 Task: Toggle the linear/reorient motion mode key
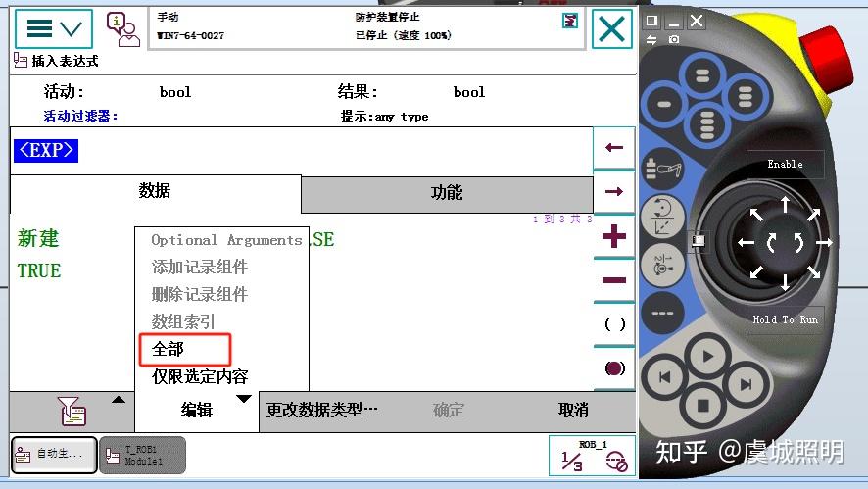click(663, 218)
